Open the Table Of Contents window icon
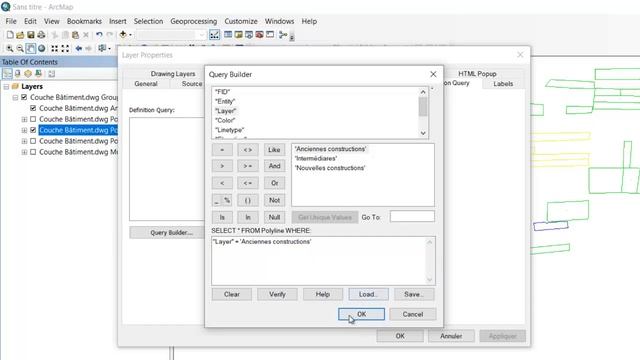 (228, 35)
